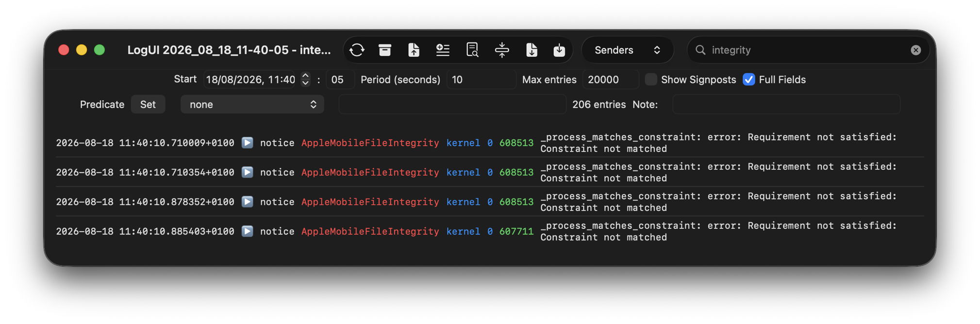Click the Note text field
The height and width of the screenshot is (324, 980).
point(786,104)
